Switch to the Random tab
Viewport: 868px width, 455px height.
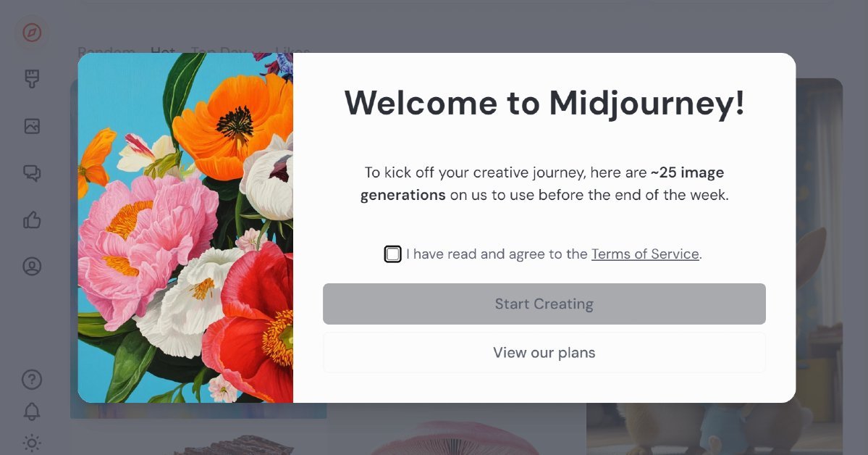(106, 51)
